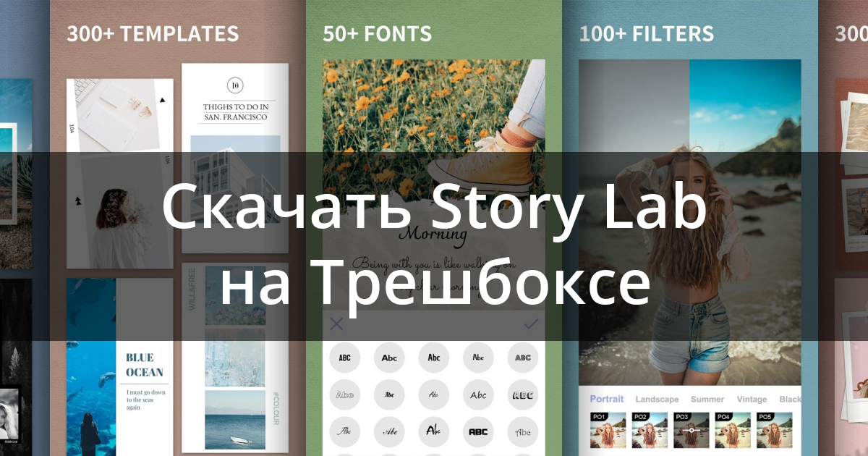868x456 pixels.
Task: Click the intensity slider on the PO3 filter
Action: coord(691,430)
